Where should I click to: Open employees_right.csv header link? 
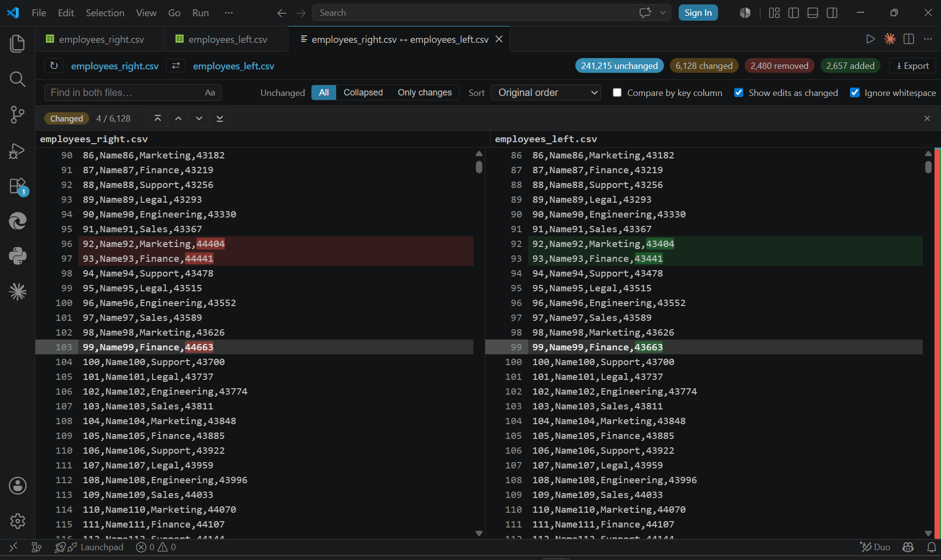tap(115, 66)
